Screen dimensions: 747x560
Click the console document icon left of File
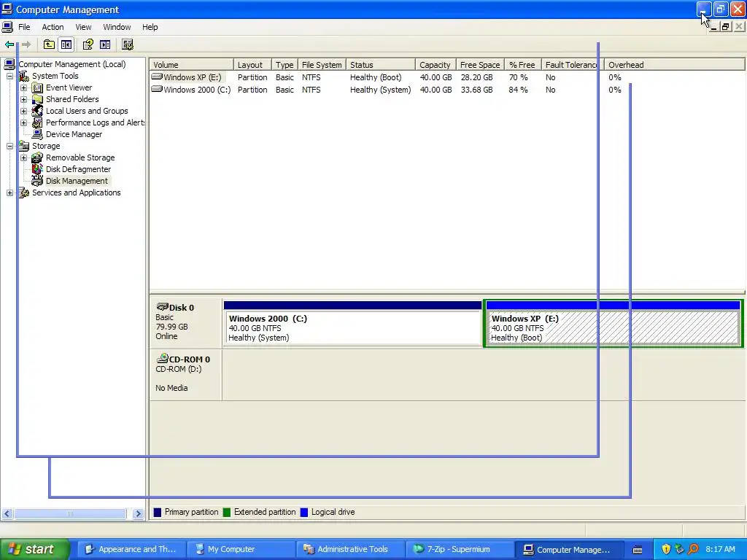[7, 27]
